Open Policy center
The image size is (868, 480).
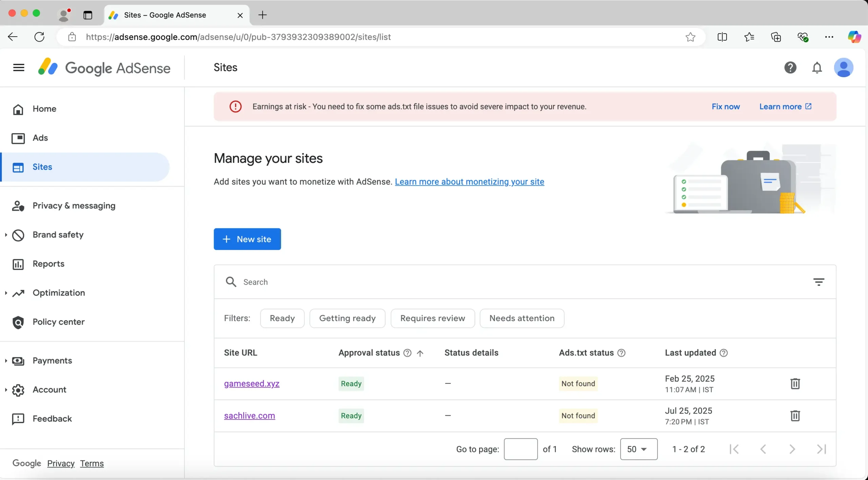tap(58, 322)
